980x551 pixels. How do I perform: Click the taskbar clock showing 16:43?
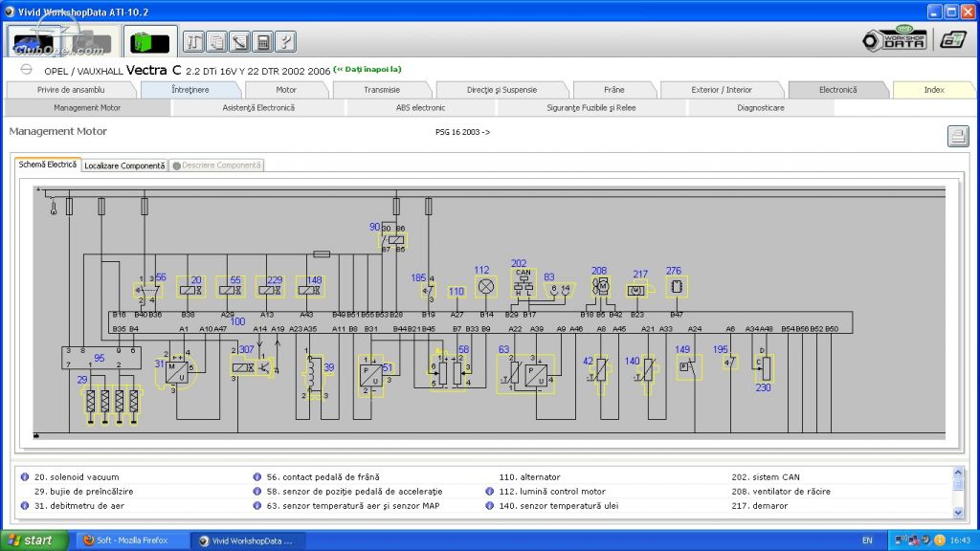coord(961,540)
